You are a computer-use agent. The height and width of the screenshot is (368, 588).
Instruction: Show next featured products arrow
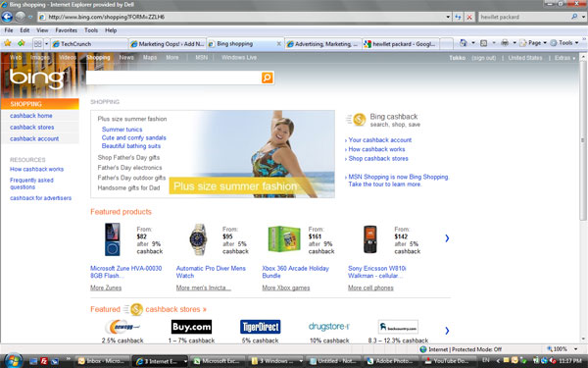click(x=447, y=238)
